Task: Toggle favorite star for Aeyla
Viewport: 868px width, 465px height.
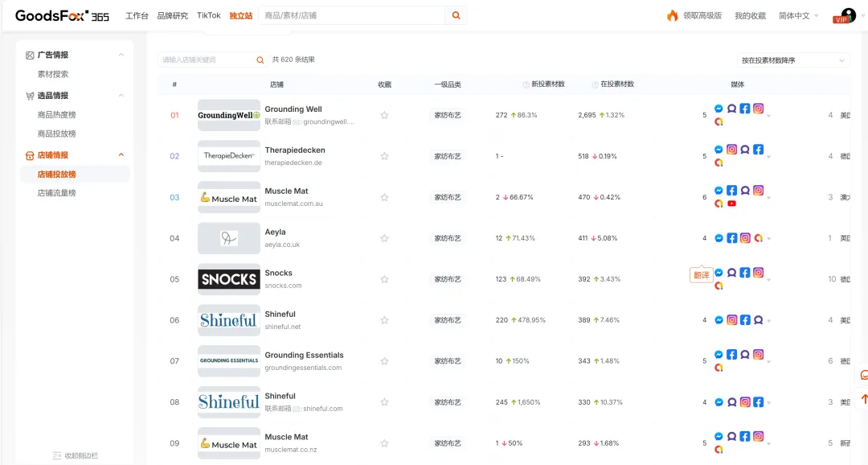Action: coord(384,238)
